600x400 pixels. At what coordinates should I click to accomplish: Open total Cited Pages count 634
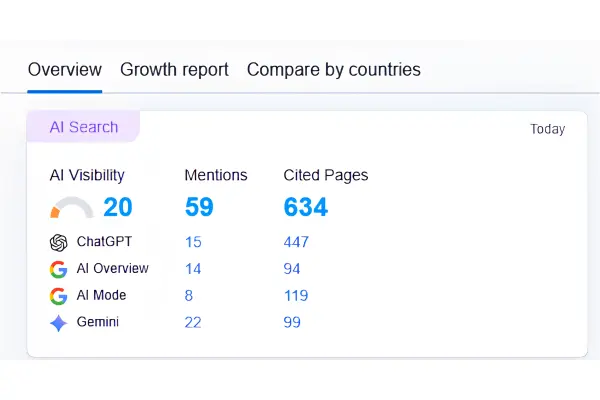coord(305,207)
